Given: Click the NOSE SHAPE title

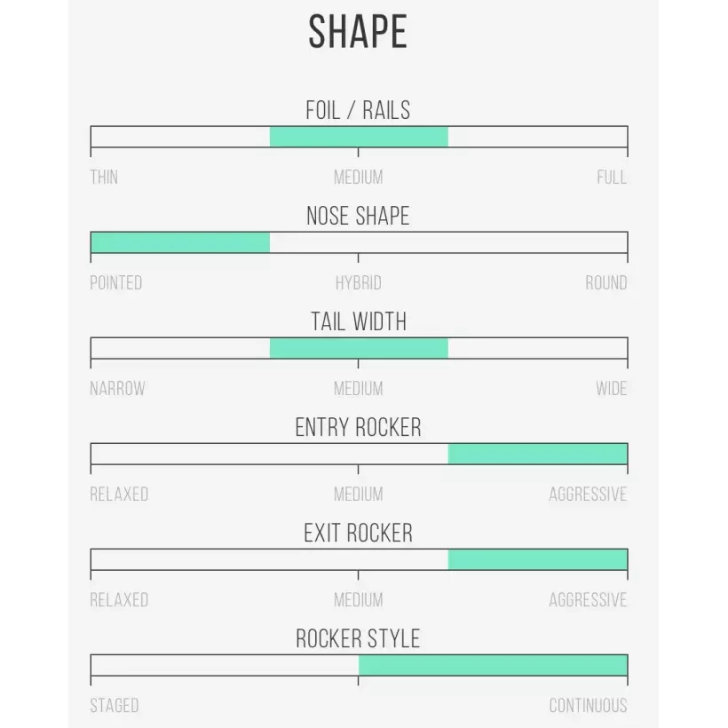Looking at the screenshot, I should coord(358,216).
